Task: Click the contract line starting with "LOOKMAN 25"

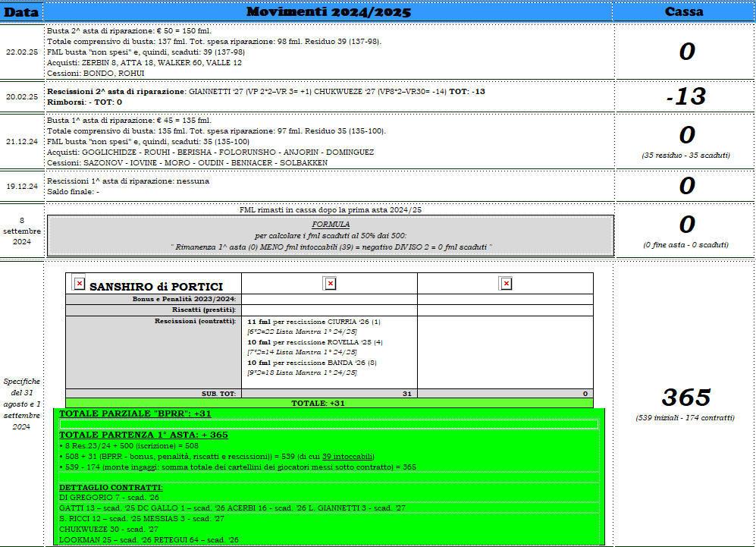Action: [x=149, y=540]
